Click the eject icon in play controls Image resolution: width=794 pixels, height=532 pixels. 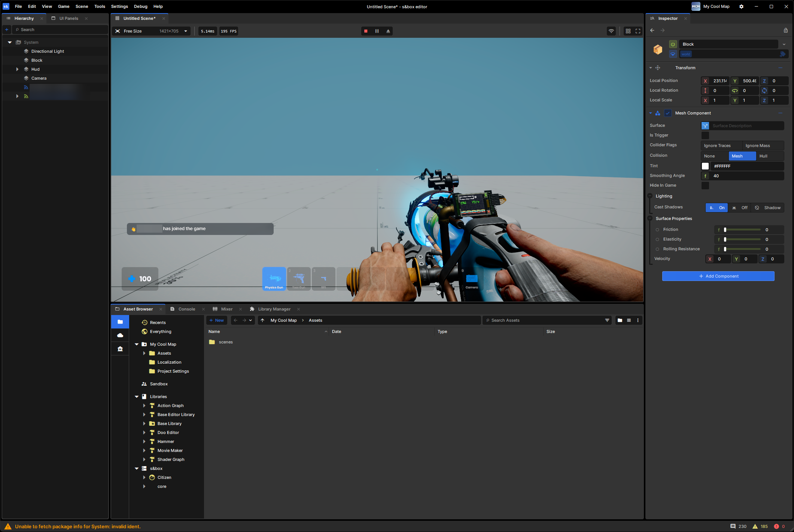click(388, 31)
